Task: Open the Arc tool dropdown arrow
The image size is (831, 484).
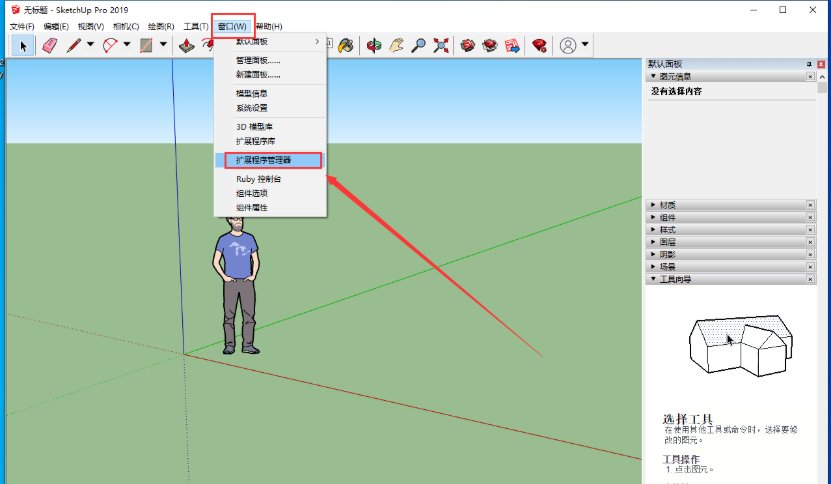Action: tap(127, 45)
